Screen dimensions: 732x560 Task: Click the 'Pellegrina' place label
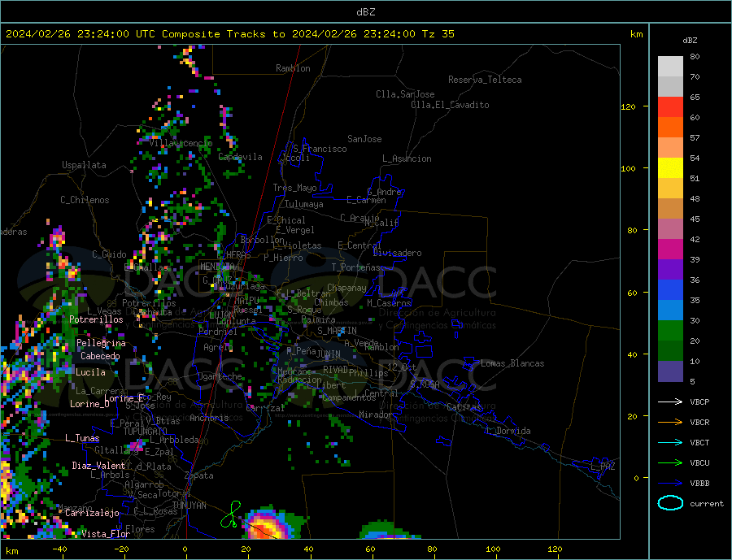tap(102, 344)
